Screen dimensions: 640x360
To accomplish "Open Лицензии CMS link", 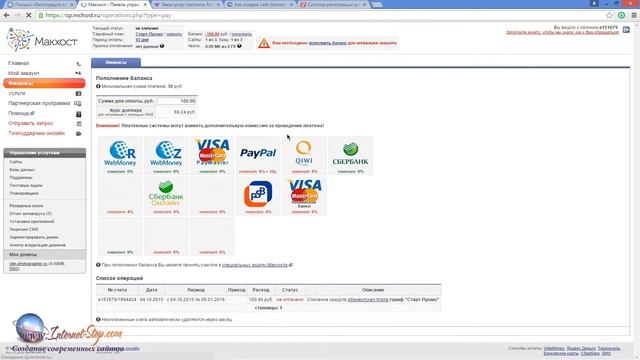I will (24, 229).
